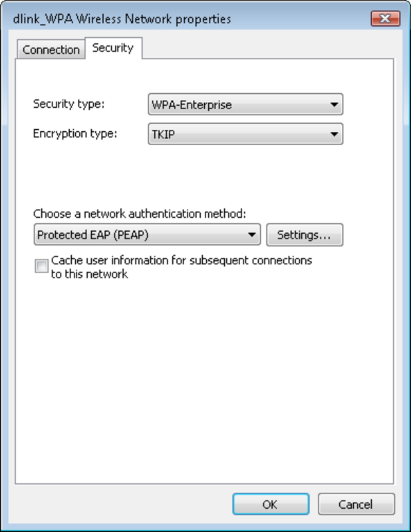This screenshot has height=532, width=411.
Task: Open the PEAP Settings... button
Action: click(304, 234)
